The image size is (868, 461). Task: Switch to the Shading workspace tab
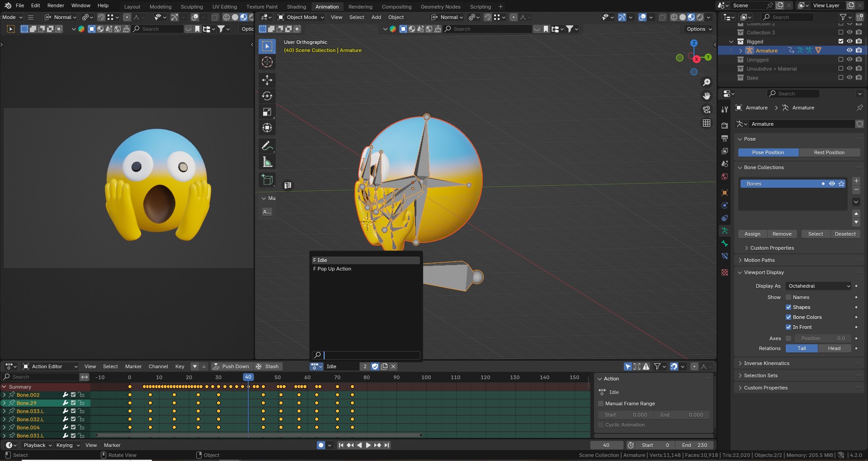pos(297,7)
